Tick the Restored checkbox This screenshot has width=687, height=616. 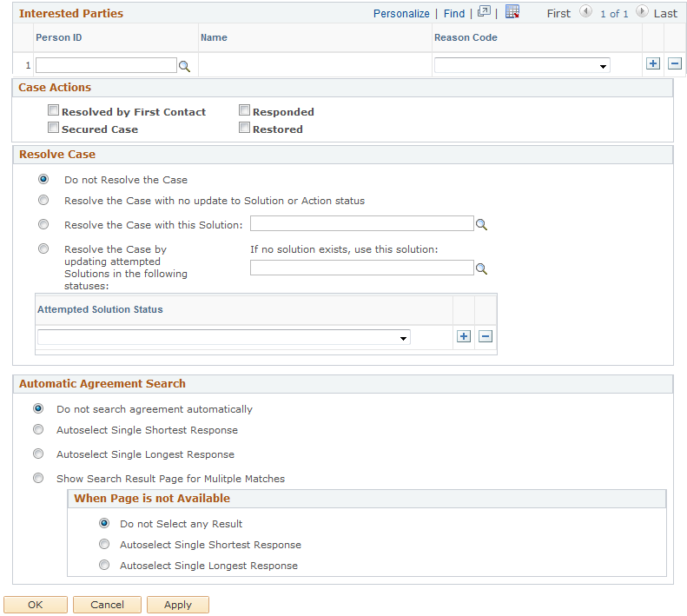244,128
